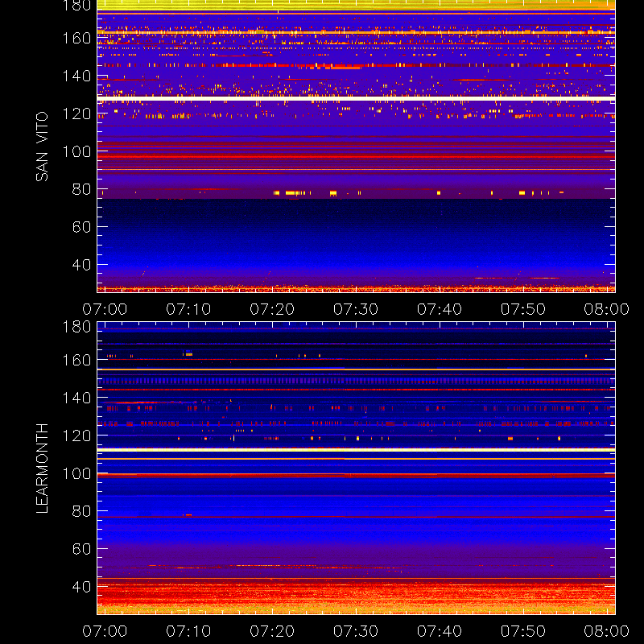
Task: Click 07:30 label under Learmonth plot
Action: pyautogui.click(x=356, y=631)
